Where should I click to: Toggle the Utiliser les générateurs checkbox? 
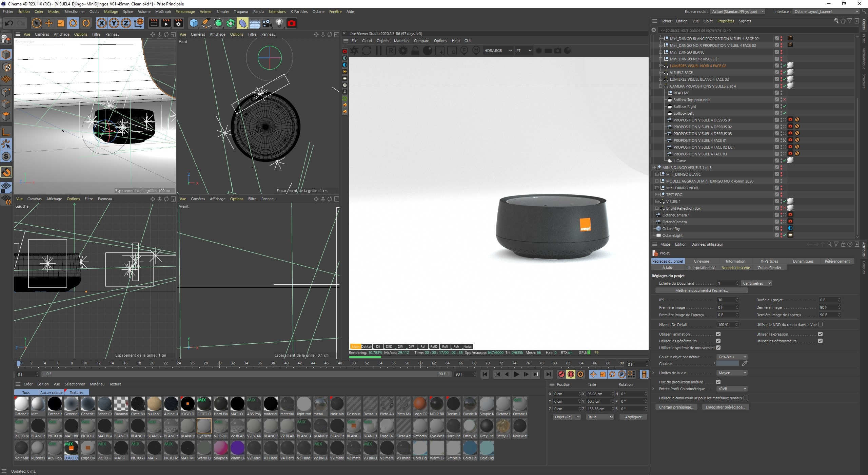(x=718, y=341)
